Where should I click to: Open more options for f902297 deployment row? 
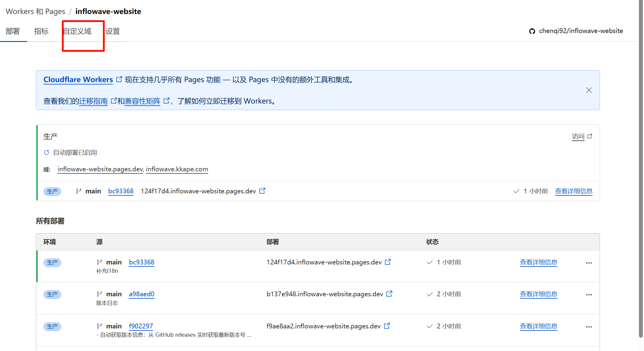click(x=589, y=327)
